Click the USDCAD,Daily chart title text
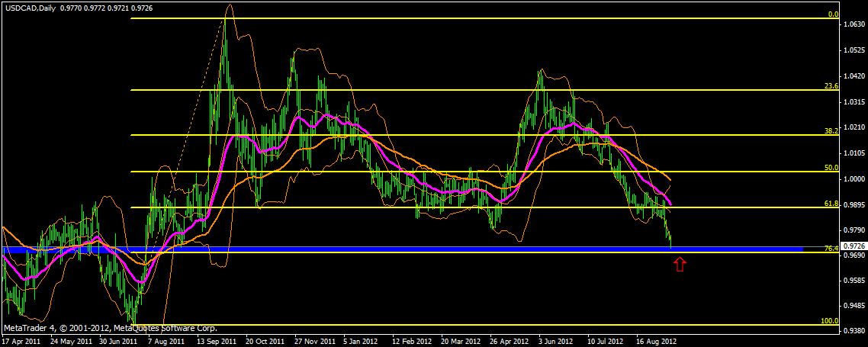Image resolution: width=868 pixels, height=347 pixels. 29,8
